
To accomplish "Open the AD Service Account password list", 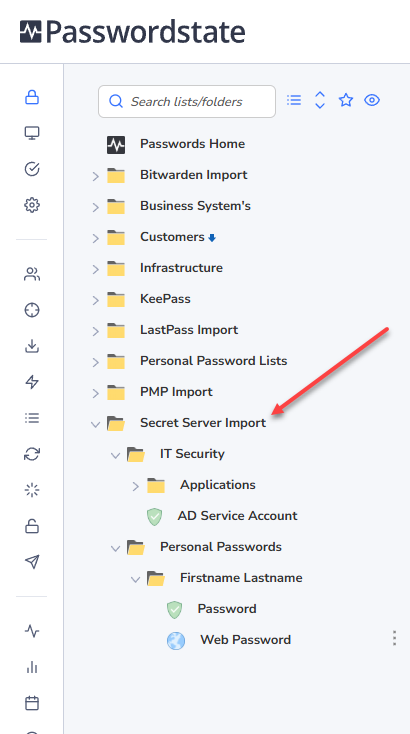I will click(x=237, y=516).
